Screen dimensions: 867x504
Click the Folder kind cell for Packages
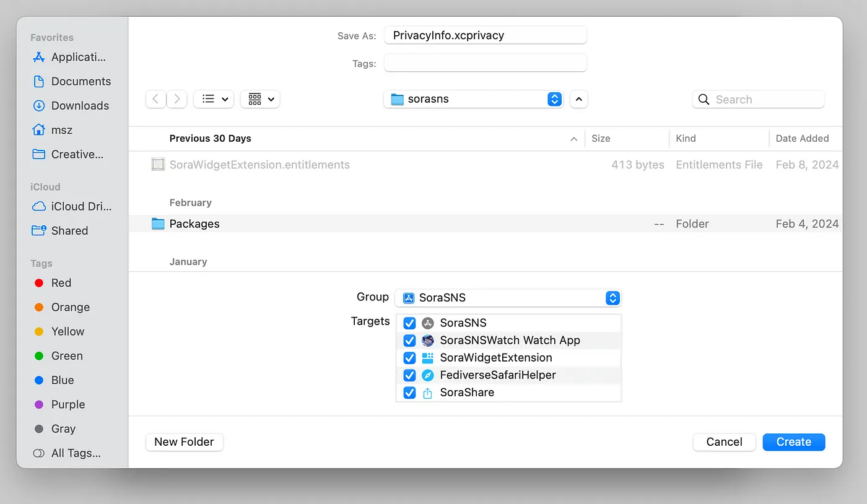[x=692, y=224]
